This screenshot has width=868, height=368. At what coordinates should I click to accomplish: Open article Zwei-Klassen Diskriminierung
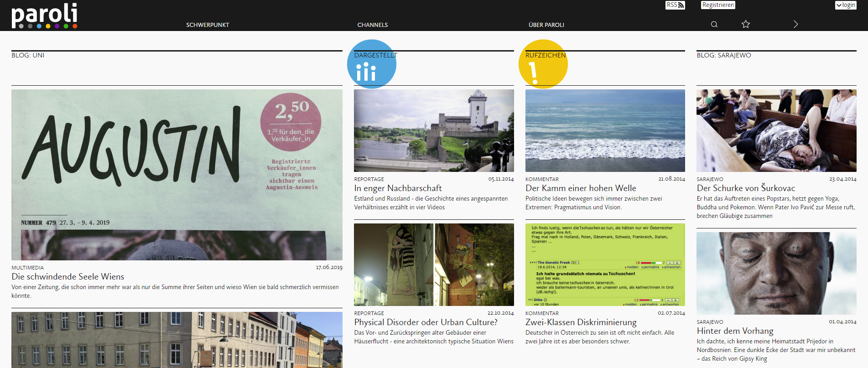tap(581, 322)
